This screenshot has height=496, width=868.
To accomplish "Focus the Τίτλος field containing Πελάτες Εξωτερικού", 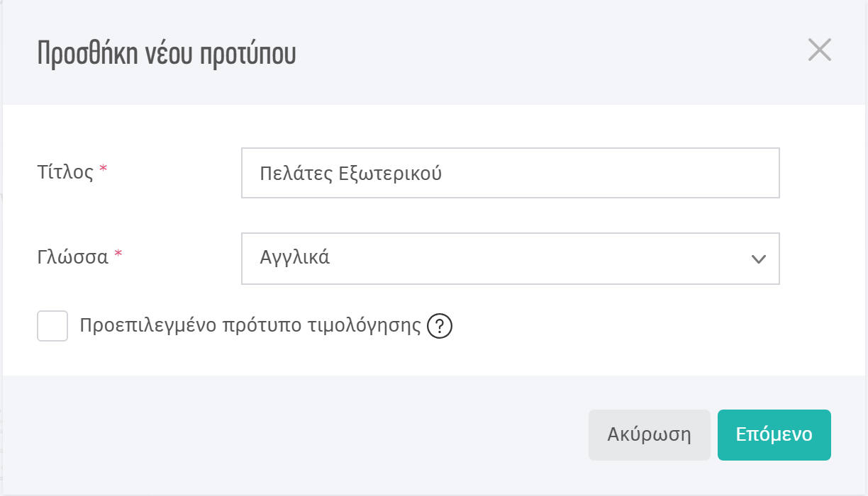I will click(510, 173).
